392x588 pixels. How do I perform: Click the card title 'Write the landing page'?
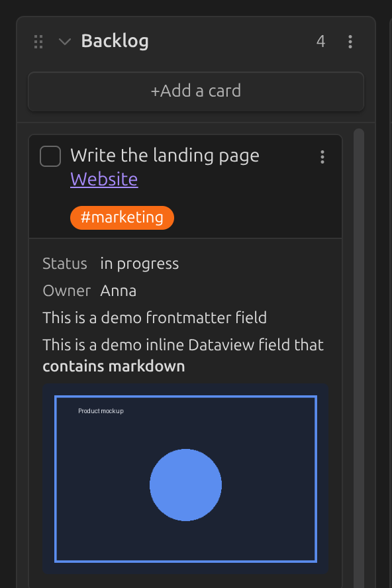coord(165,156)
